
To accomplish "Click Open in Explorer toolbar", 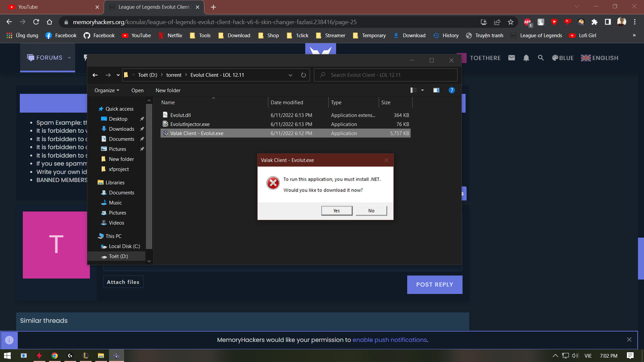I will (138, 90).
